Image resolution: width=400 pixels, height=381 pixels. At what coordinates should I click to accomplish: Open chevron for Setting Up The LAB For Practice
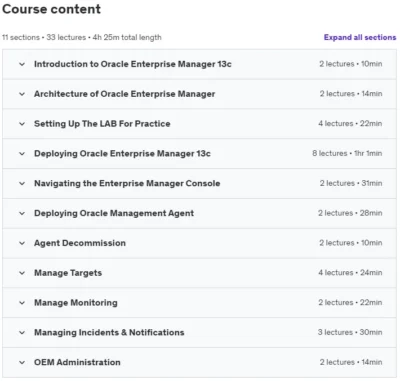pos(22,124)
